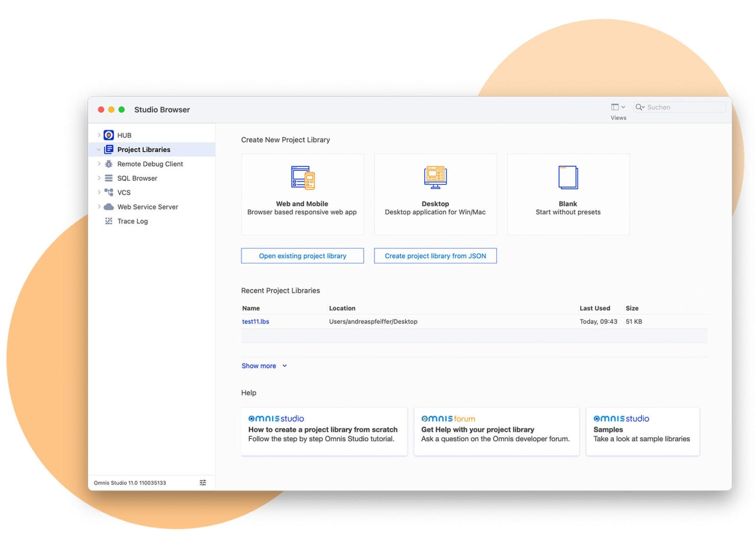Image resolution: width=756 pixels, height=544 pixels.
Task: Click the Today, 09:43 cell
Action: coord(598,322)
